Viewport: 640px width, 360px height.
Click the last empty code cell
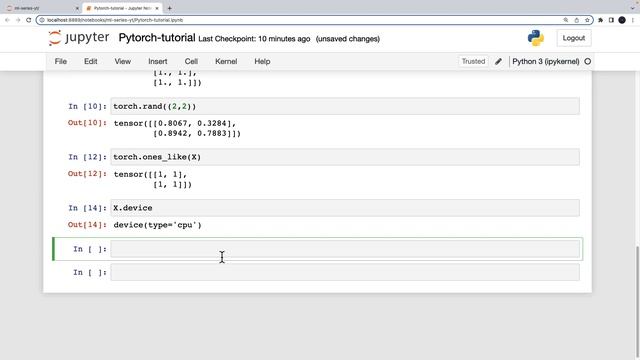pyautogui.click(x=345, y=272)
